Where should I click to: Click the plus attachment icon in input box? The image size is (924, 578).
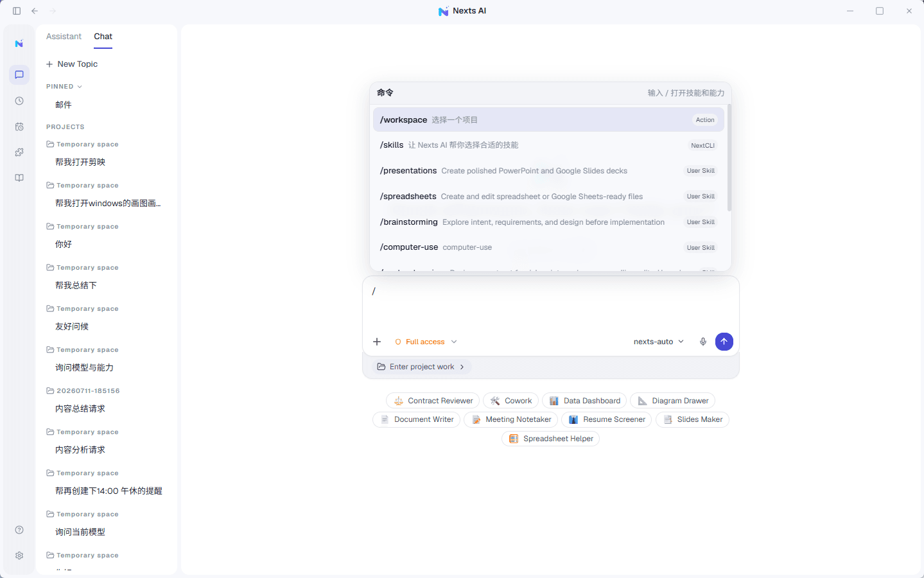pyautogui.click(x=377, y=342)
